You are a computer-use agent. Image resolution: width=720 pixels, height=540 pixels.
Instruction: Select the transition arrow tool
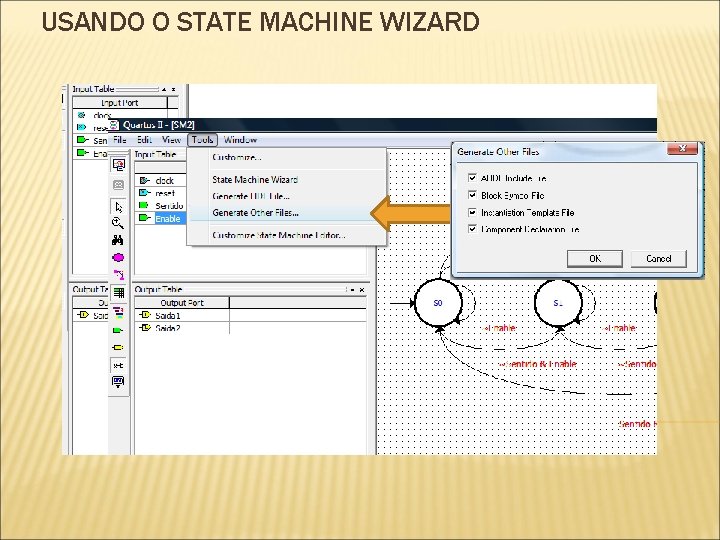point(119,275)
